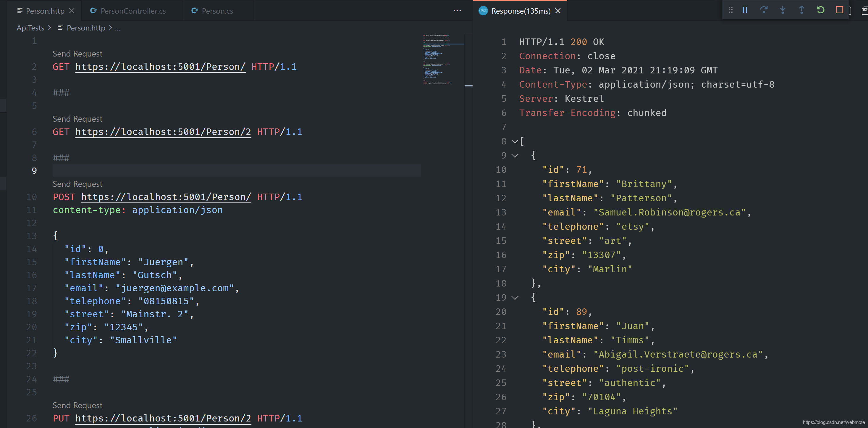Open the Person.cs tab
868x428 pixels.
217,11
